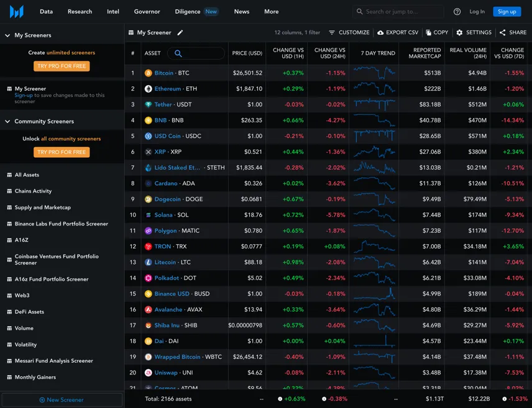
Task: Open the Bitcoin asset link
Action: pyautogui.click(x=164, y=73)
